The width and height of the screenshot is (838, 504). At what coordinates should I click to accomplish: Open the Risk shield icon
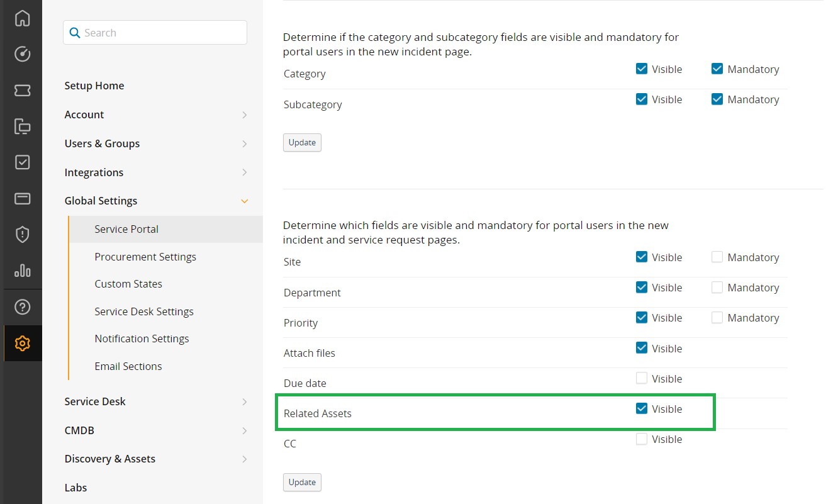[22, 235]
